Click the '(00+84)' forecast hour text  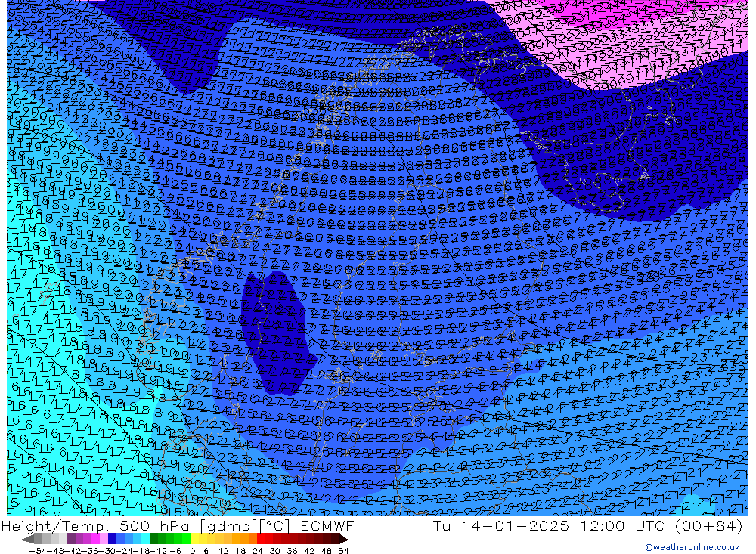click(x=709, y=526)
